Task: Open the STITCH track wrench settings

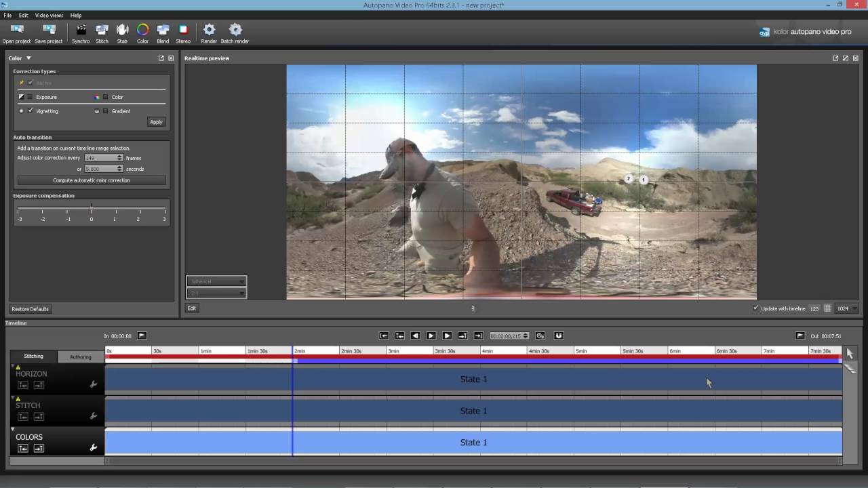Action: coord(94,416)
